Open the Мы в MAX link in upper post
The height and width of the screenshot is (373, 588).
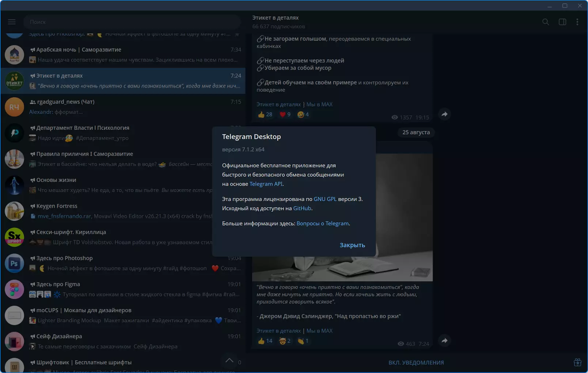pyautogui.click(x=319, y=104)
